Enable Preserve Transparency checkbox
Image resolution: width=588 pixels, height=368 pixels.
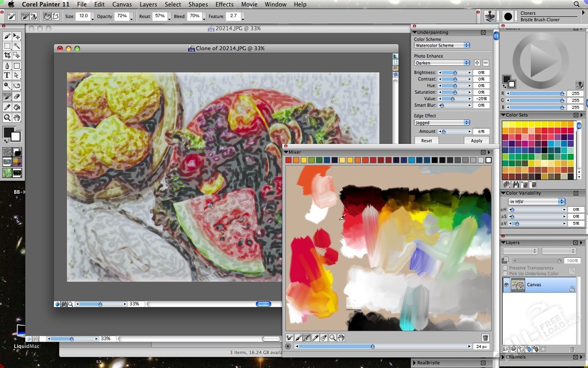point(505,268)
